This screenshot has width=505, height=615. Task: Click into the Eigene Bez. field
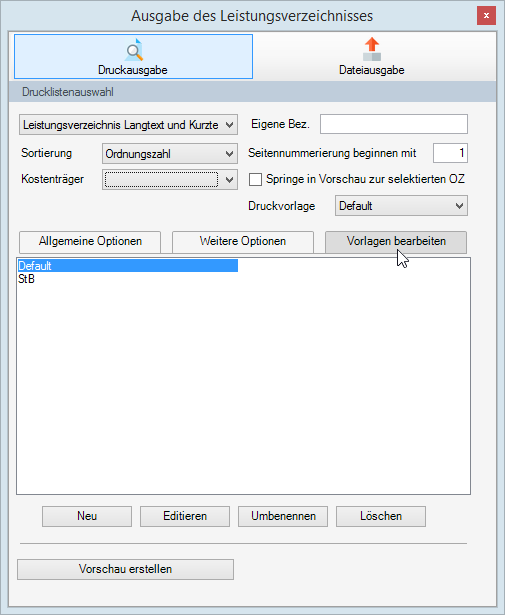click(x=394, y=124)
